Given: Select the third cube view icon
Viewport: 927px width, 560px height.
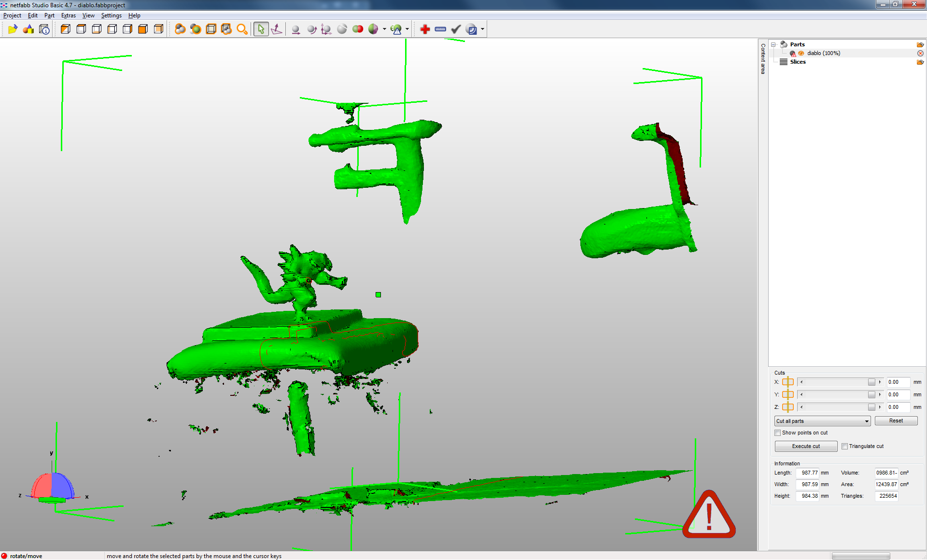Looking at the screenshot, I should 97,29.
